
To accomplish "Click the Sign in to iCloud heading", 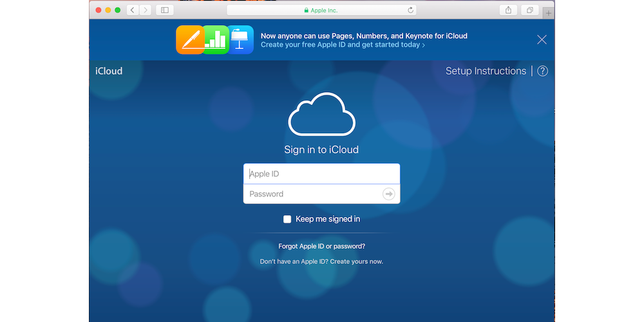I will pos(321,149).
